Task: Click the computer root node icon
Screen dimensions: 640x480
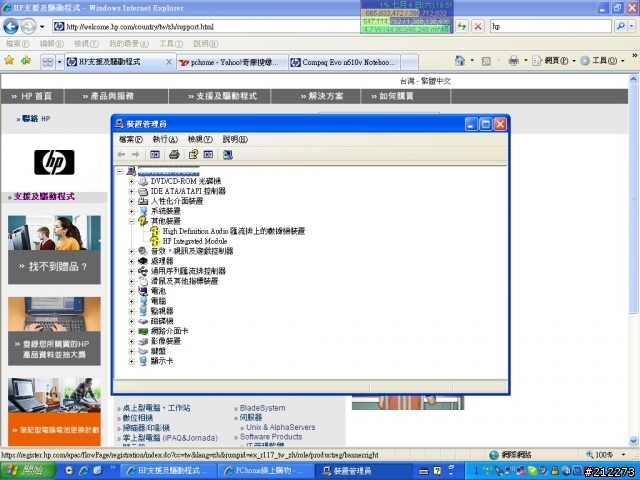Action: click(x=131, y=171)
